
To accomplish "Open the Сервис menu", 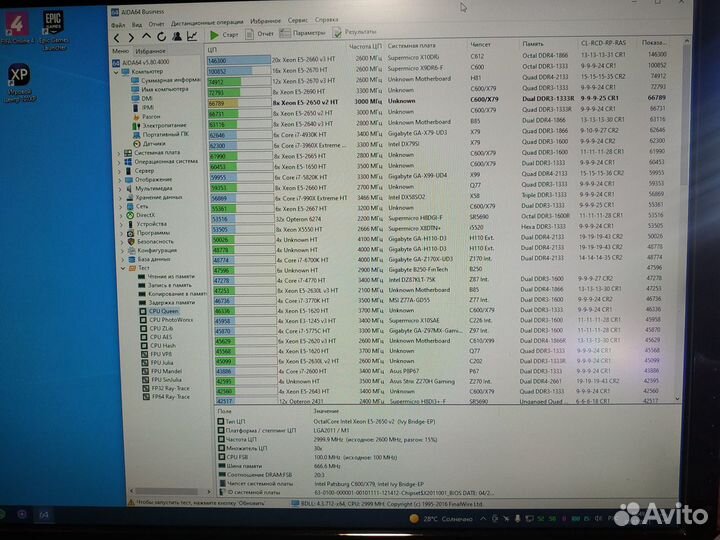I will click(x=298, y=20).
